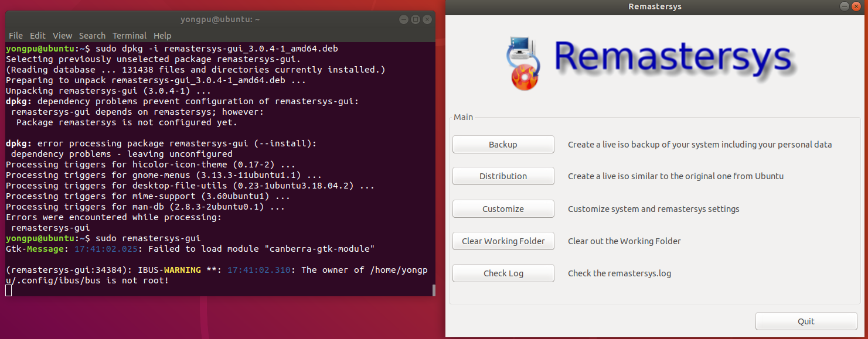Click 'Clear out the Working Folder' text

624,241
